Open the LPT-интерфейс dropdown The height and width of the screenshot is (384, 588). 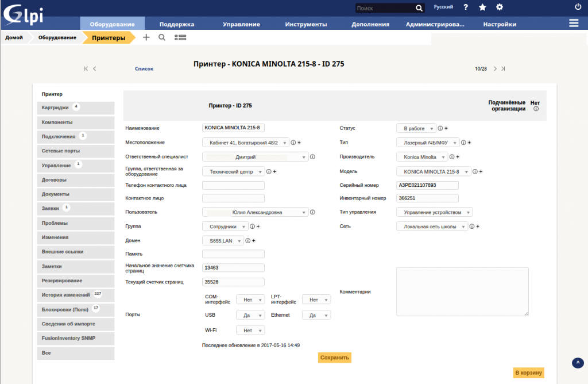tap(316, 299)
